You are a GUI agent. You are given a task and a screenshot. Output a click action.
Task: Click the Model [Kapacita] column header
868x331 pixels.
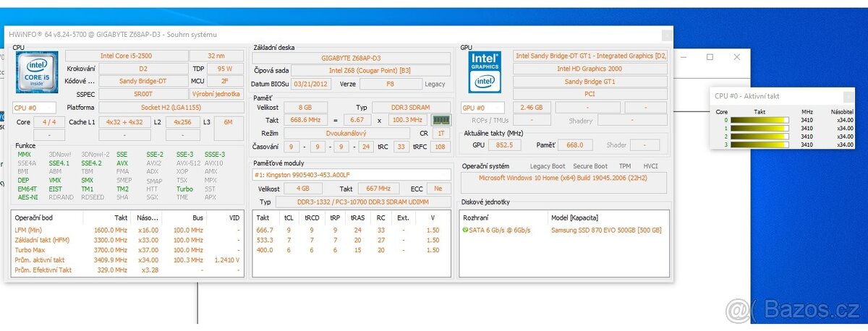click(x=574, y=218)
